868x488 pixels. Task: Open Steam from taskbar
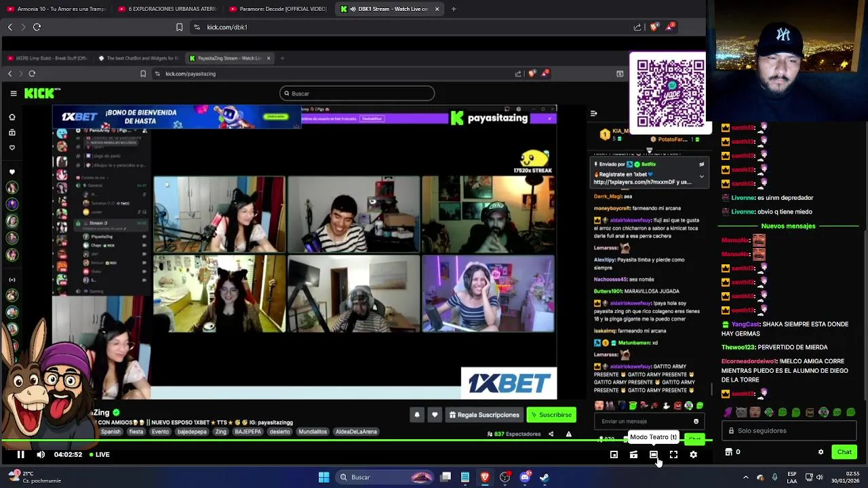(544, 477)
